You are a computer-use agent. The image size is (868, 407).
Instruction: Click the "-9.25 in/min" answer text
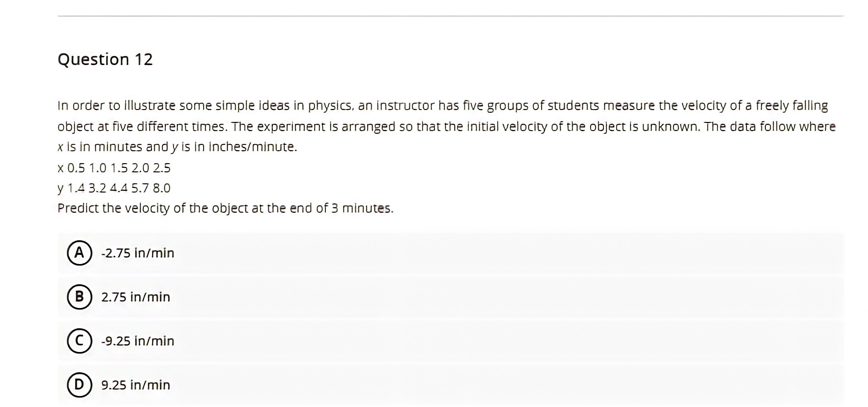click(x=137, y=341)
